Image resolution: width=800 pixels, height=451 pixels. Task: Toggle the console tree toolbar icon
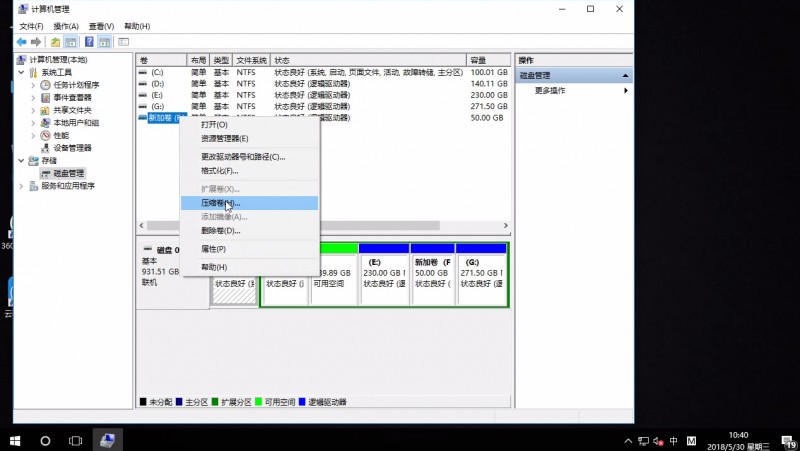[71, 42]
